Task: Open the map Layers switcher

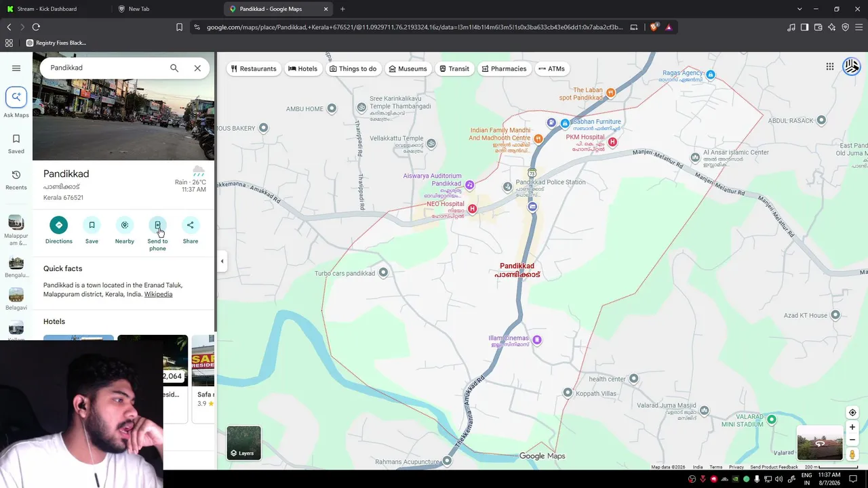Action: 244,443
